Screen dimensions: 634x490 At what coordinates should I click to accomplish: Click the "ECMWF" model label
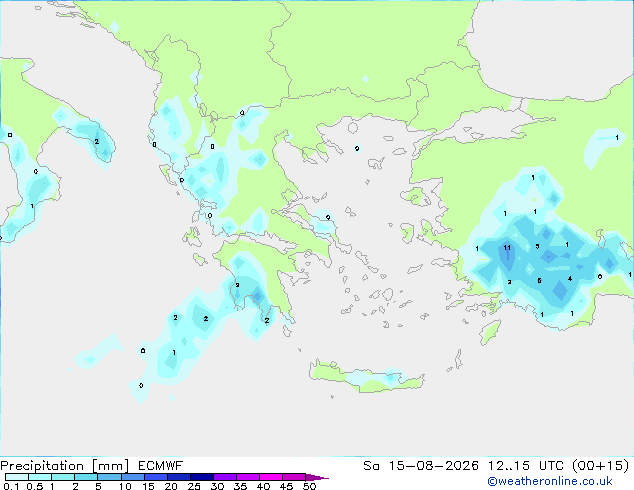(160, 466)
